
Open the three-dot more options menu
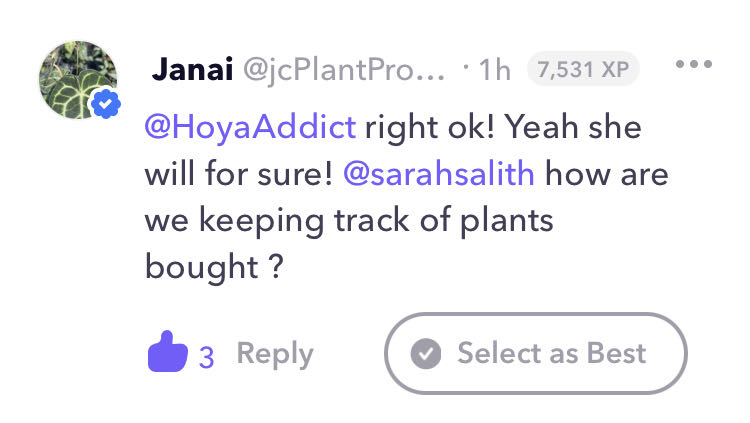click(692, 65)
